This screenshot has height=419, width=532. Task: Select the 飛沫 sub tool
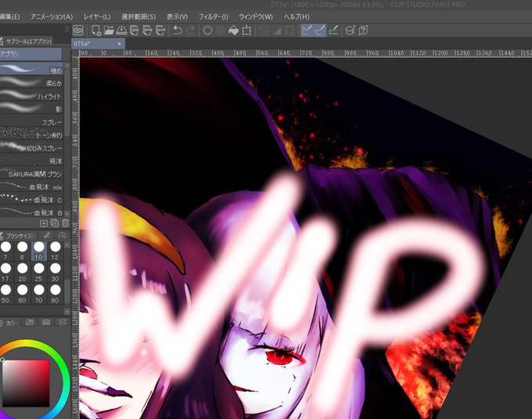click(x=31, y=161)
